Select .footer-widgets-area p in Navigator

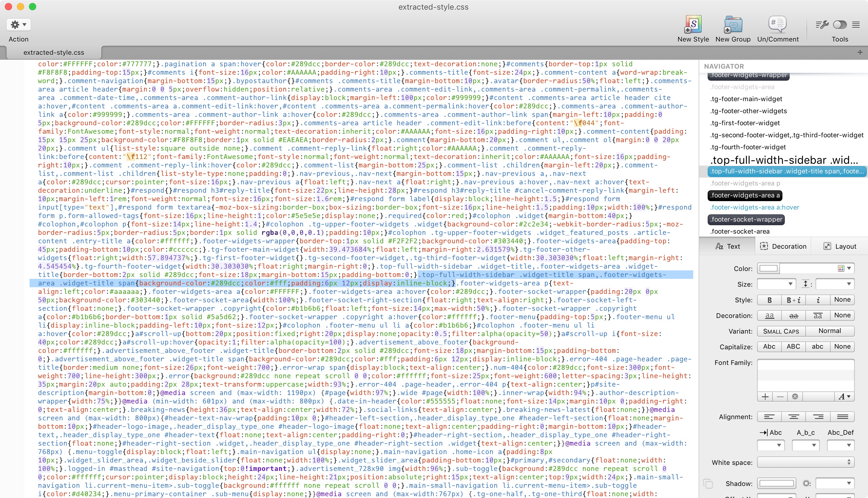click(745, 183)
